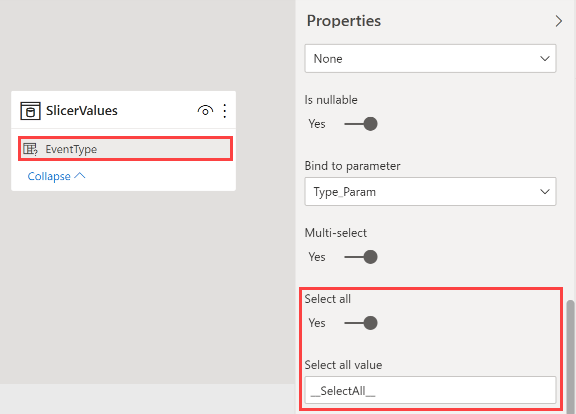Toggle the Select all switch

(361, 323)
